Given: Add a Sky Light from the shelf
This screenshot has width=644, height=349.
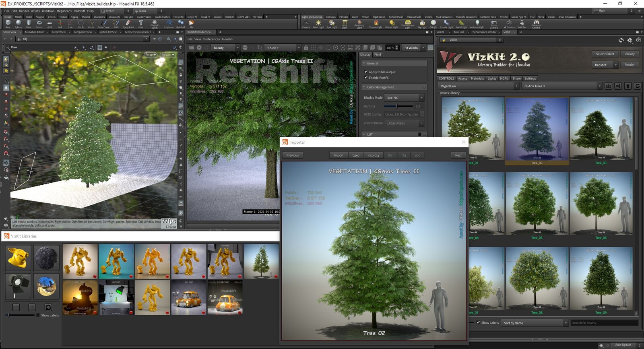Looking at the screenshot, I should click(x=422, y=24).
